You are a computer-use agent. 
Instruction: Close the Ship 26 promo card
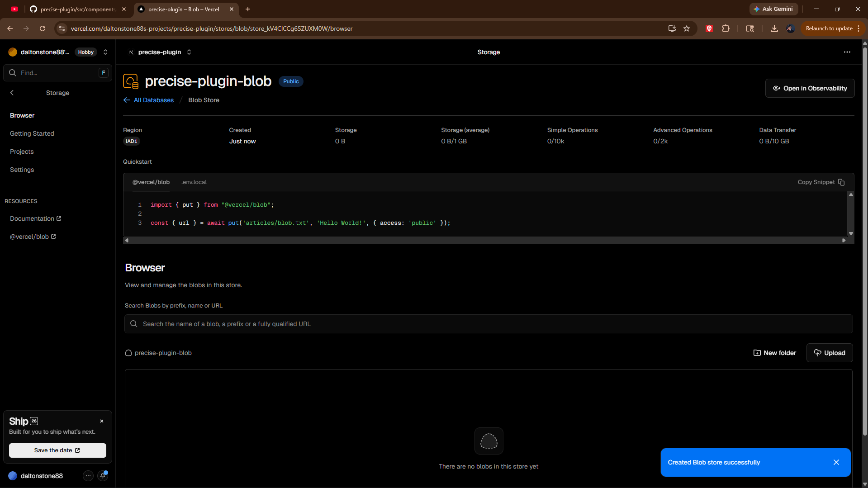pyautogui.click(x=102, y=421)
